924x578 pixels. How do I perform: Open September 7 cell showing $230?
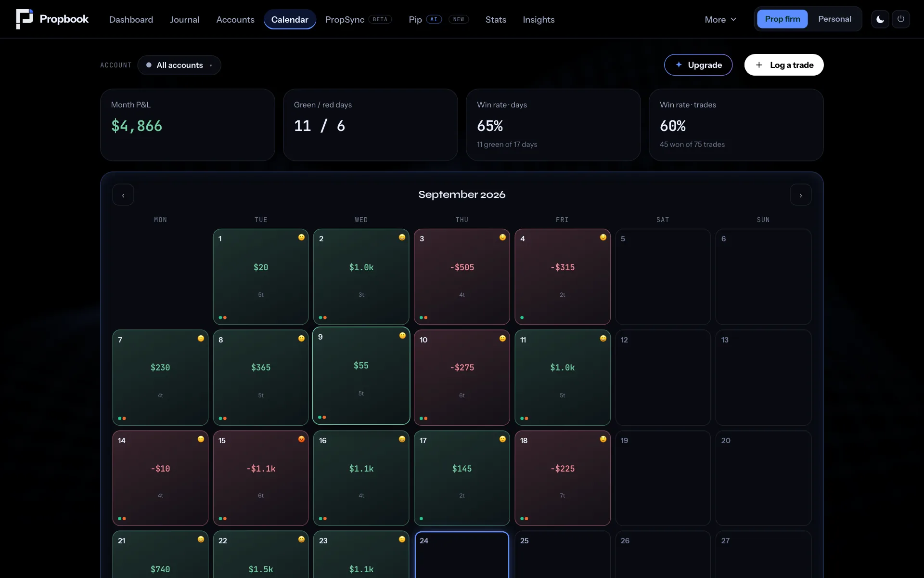[160, 378]
